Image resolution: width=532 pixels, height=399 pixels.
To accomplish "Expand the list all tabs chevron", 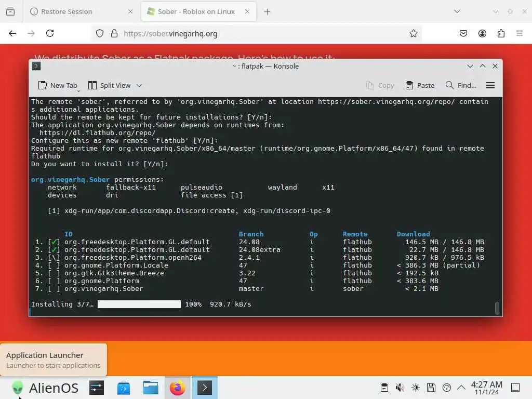I will tap(457, 11).
